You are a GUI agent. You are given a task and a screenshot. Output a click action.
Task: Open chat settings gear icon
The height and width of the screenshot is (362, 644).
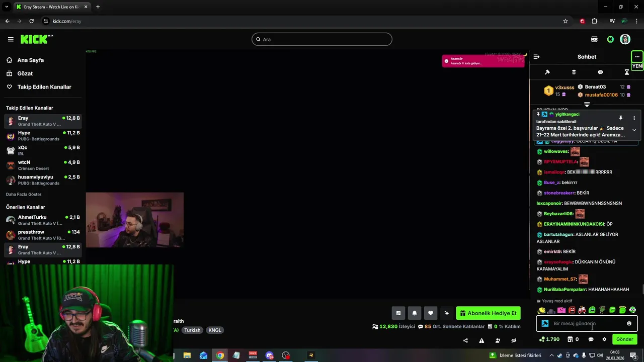(x=604, y=339)
